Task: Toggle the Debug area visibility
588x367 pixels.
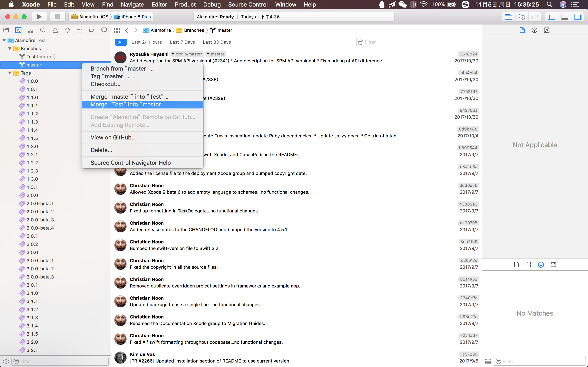Action: pos(565,17)
